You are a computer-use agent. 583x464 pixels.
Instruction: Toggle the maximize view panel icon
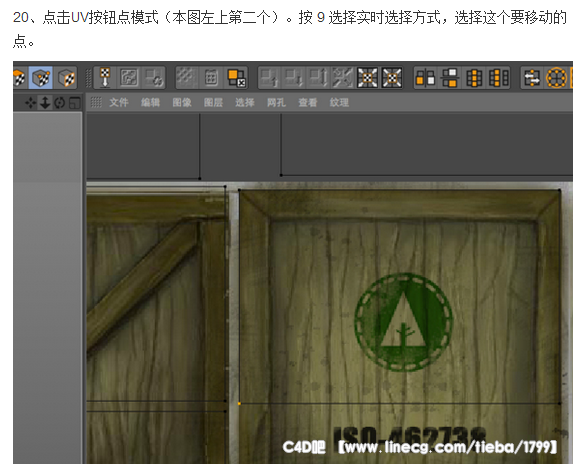(75, 103)
